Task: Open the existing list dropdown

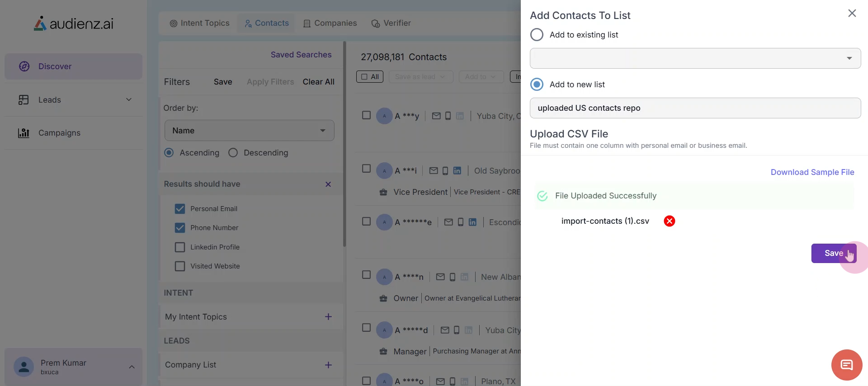Action: 695,58
